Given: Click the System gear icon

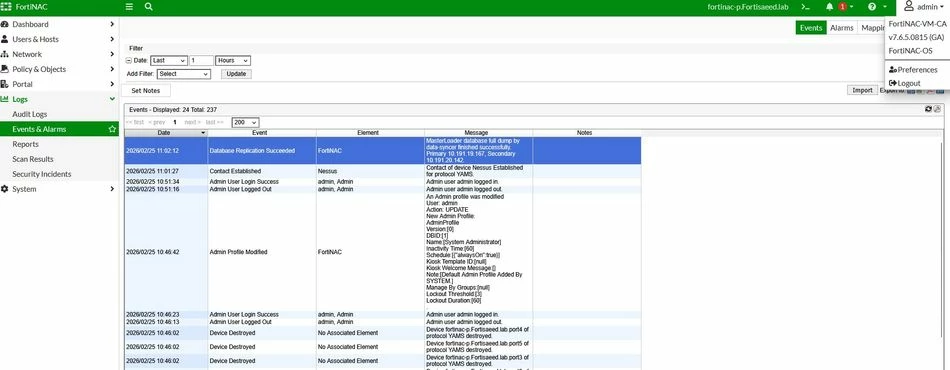Looking at the screenshot, I should pos(5,189).
